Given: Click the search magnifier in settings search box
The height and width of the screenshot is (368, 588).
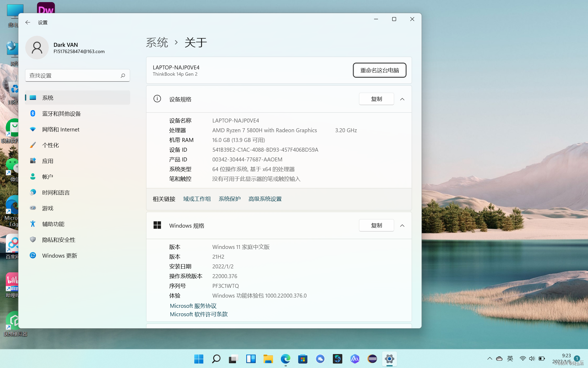Looking at the screenshot, I should tap(123, 76).
